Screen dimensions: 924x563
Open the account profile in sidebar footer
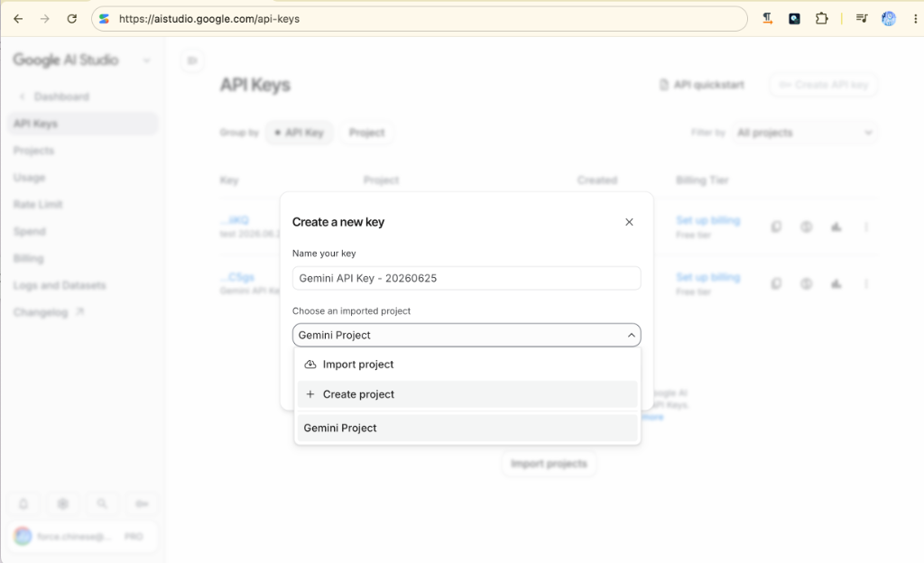(x=83, y=537)
